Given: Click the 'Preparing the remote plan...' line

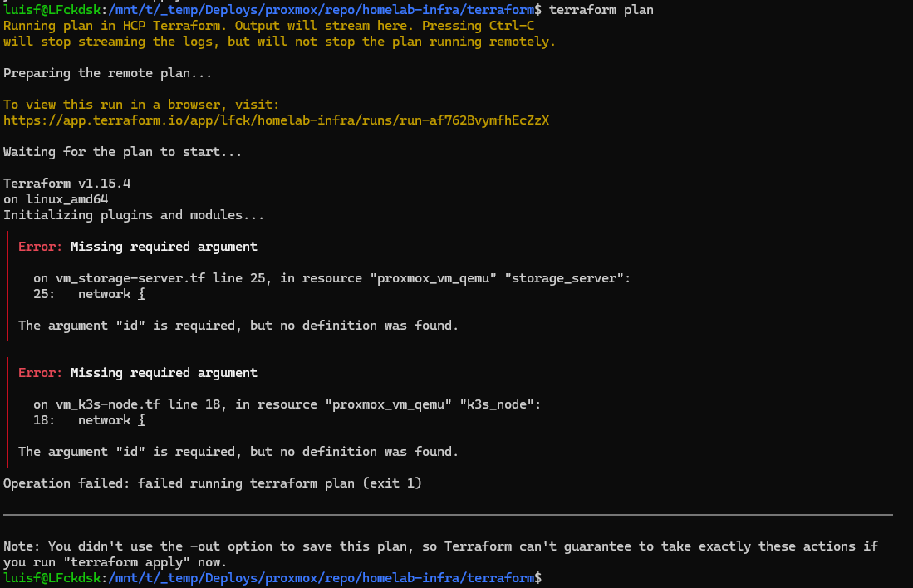Looking at the screenshot, I should pos(108,73).
